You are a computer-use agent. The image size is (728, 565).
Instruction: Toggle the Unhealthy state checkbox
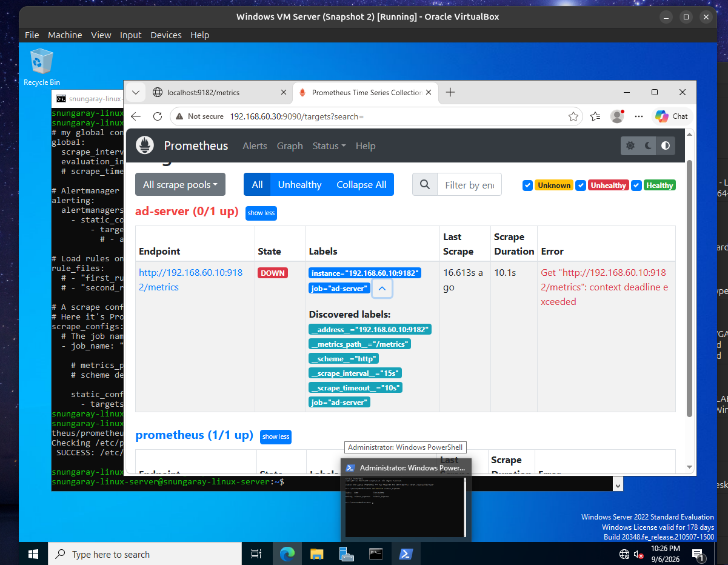point(581,185)
